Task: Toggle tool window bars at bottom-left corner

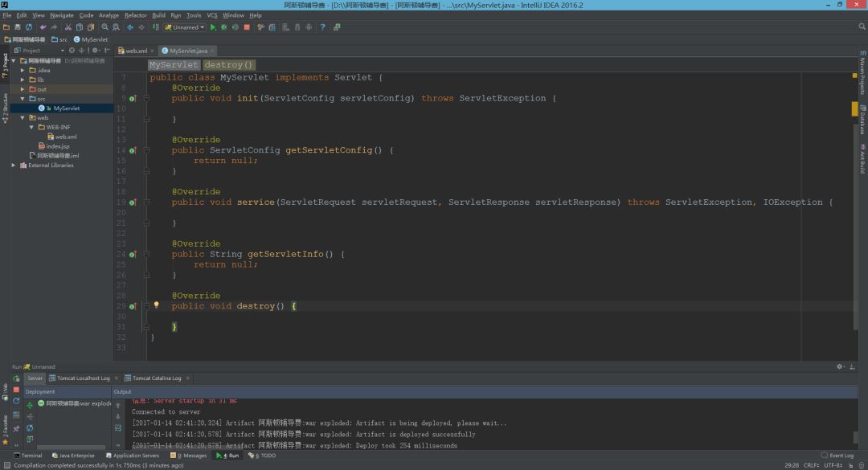Action: (6, 465)
